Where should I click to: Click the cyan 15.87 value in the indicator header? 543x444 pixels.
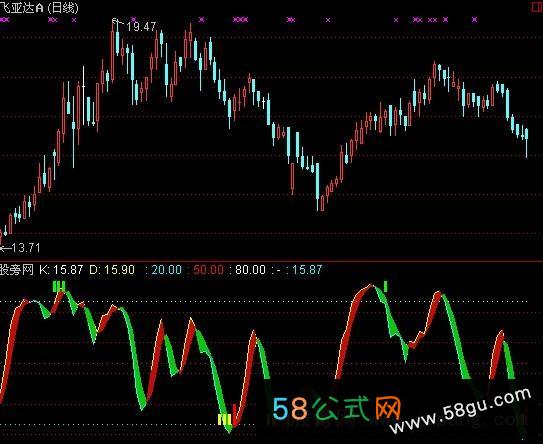pos(307,270)
